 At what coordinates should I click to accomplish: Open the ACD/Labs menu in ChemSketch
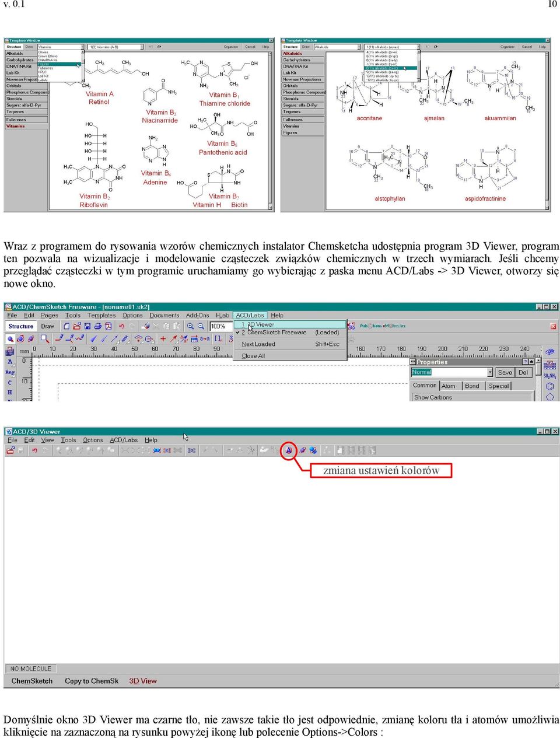point(250,315)
